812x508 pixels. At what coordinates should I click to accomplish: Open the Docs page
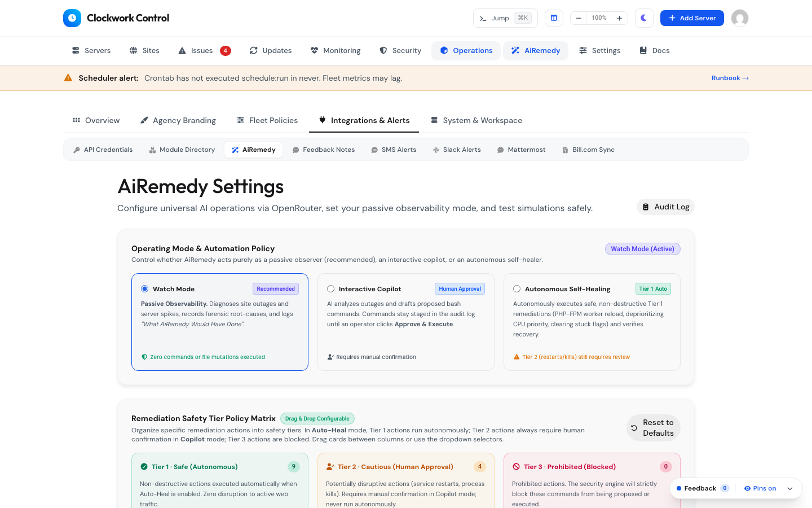(x=655, y=51)
